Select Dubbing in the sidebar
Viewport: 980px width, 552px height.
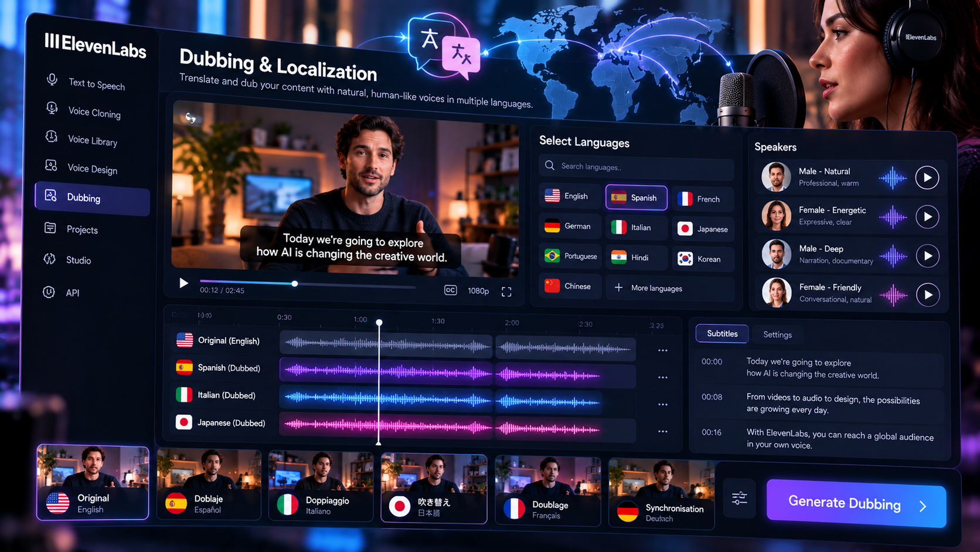(92, 198)
